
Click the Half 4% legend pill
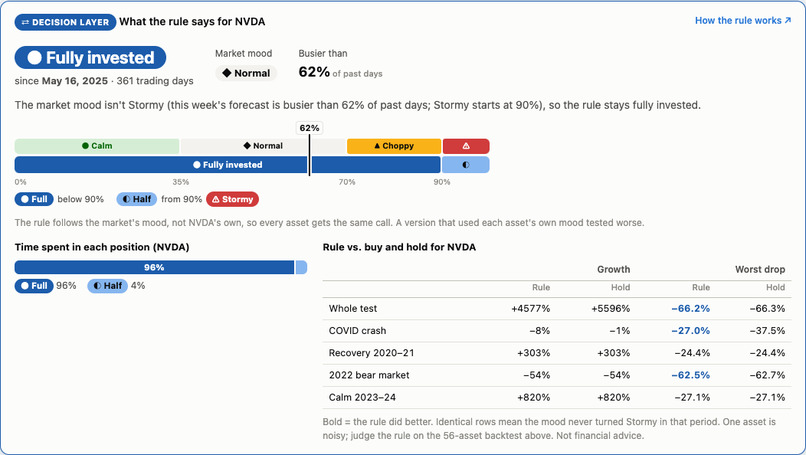(107, 286)
